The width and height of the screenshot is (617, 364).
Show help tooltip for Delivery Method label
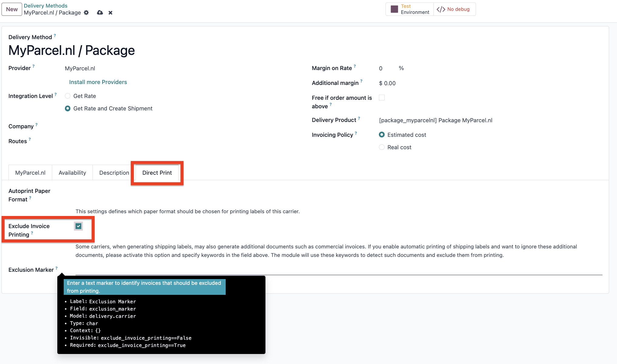click(55, 35)
